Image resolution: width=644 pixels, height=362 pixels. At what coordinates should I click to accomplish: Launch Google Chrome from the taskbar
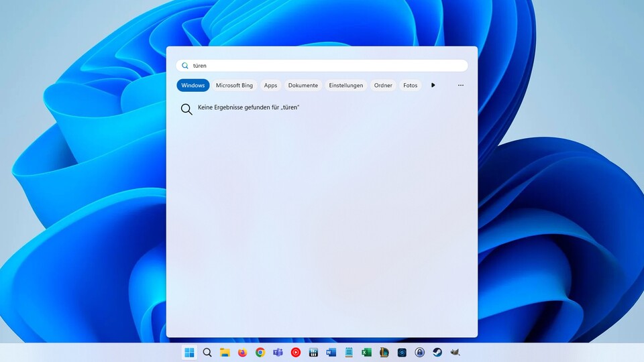click(260, 353)
